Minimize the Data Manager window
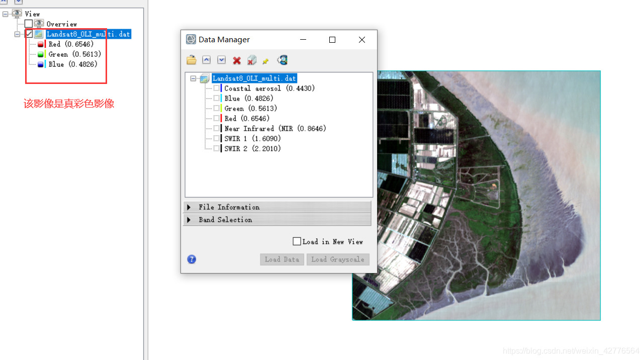Screen dimensions: 644x360 pyautogui.click(x=303, y=40)
